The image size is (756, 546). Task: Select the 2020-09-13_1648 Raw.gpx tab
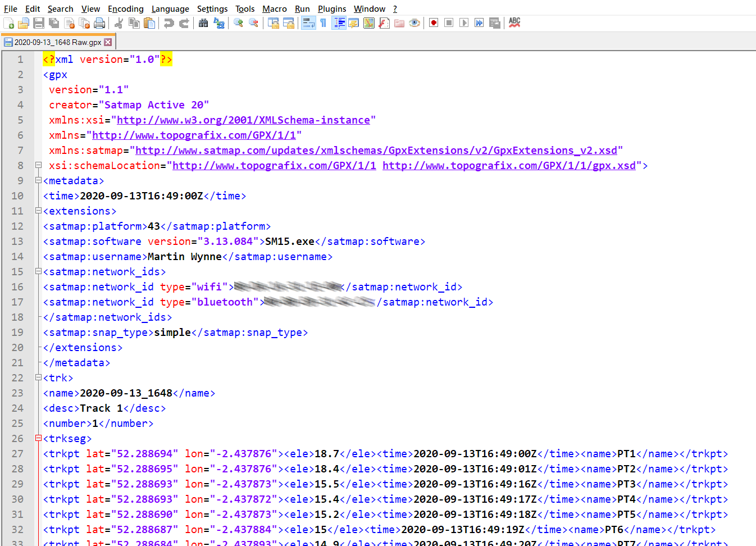click(58, 42)
